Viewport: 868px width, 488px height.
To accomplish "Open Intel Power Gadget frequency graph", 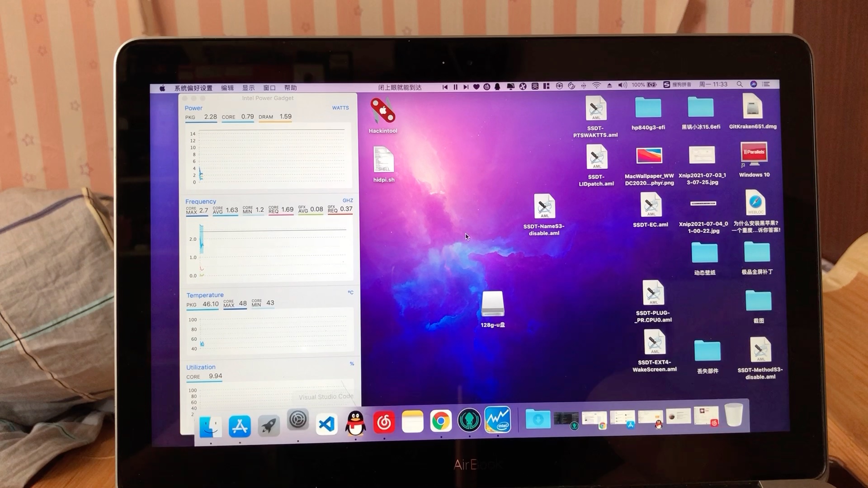I will coord(268,250).
